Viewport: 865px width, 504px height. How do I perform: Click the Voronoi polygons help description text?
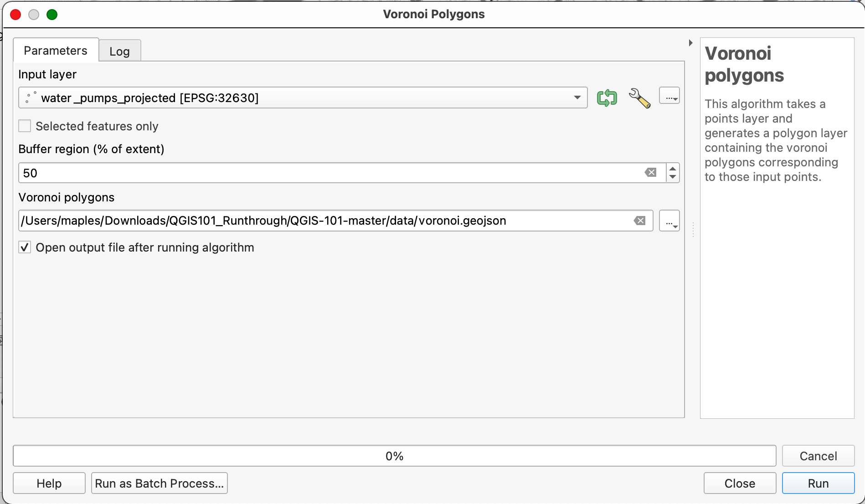pos(776,140)
